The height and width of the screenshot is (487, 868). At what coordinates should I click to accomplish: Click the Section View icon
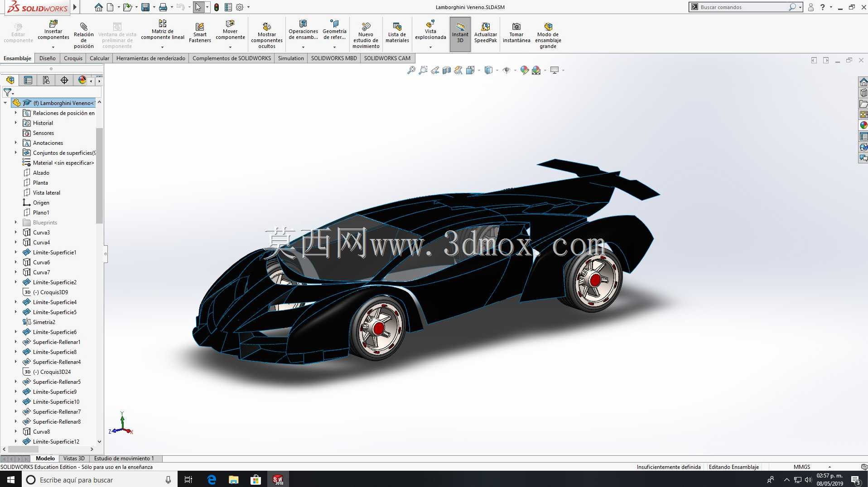447,70
